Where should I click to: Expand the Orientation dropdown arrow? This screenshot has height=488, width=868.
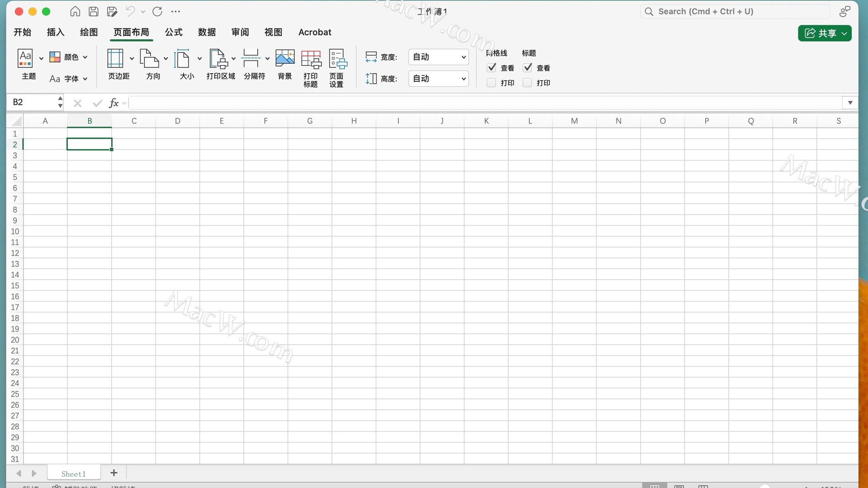(165, 58)
